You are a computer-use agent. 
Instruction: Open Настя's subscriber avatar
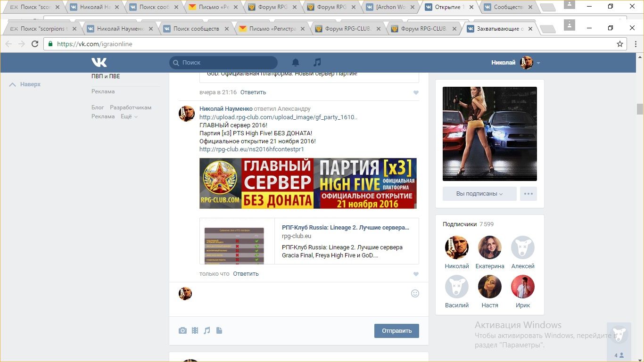pos(490,287)
